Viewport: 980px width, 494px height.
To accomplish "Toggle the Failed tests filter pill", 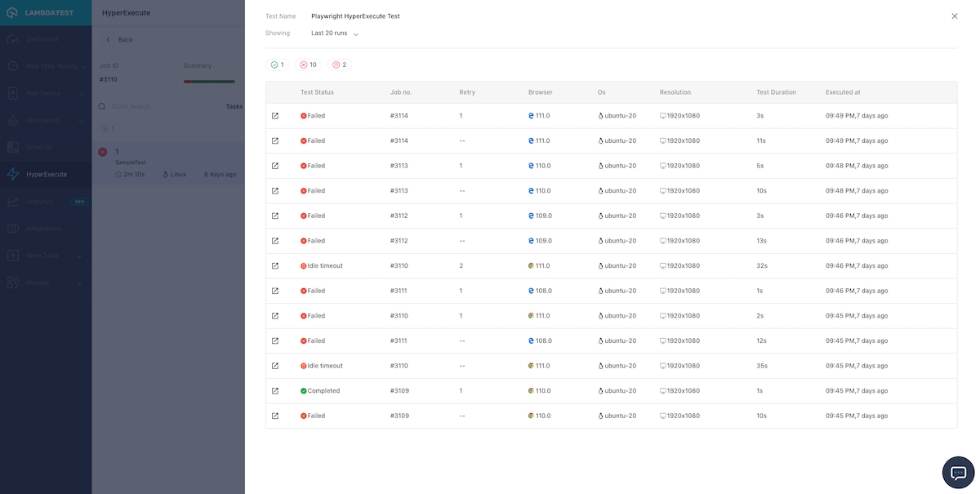I will point(308,64).
